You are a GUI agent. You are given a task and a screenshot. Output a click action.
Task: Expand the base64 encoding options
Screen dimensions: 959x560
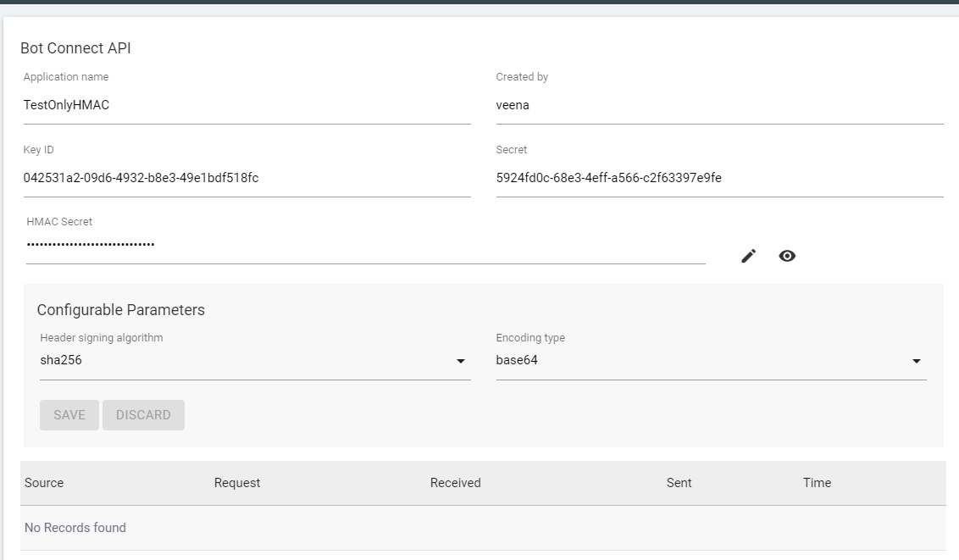(917, 360)
